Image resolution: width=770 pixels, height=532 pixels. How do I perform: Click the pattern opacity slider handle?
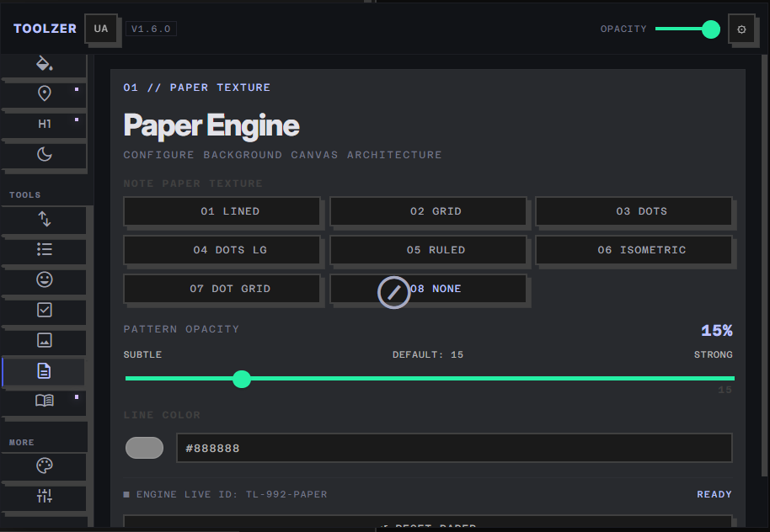point(242,379)
